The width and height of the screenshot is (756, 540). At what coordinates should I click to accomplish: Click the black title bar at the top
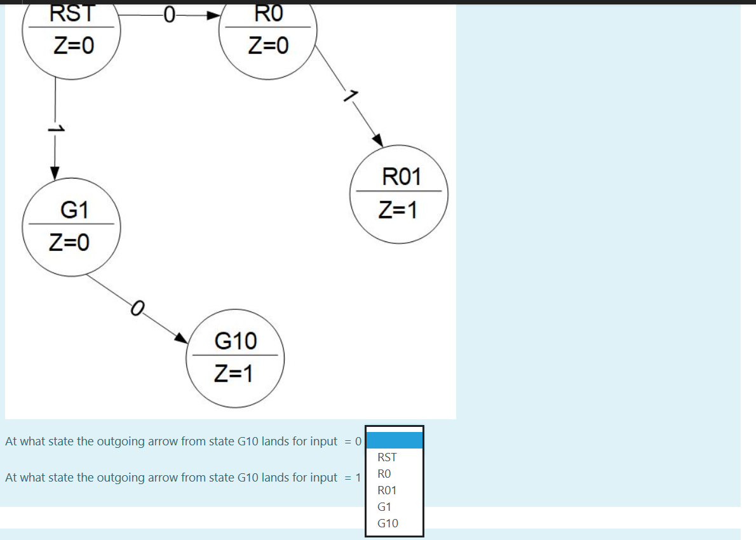[378, 3]
